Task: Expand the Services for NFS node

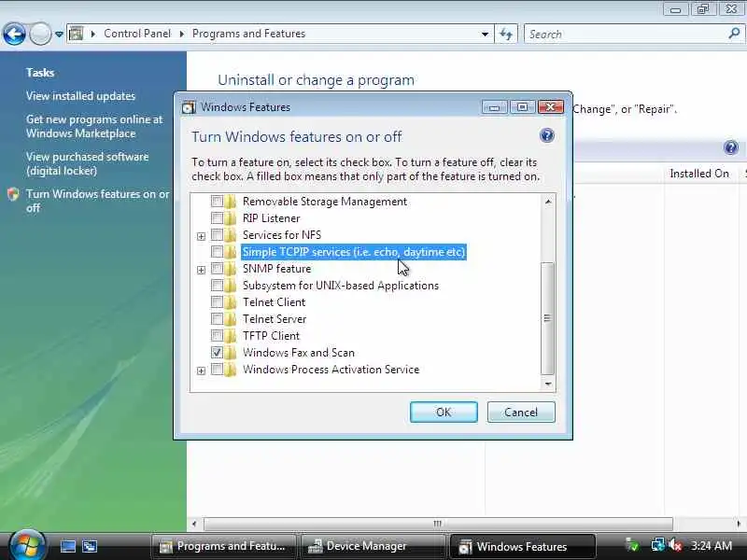Action: point(201,236)
